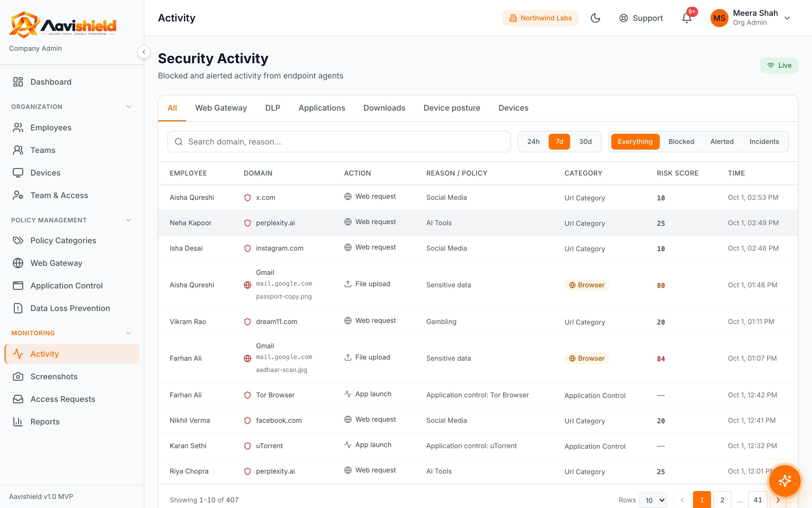The height and width of the screenshot is (508, 812).
Task: Open Reports page
Action: (72, 422)
